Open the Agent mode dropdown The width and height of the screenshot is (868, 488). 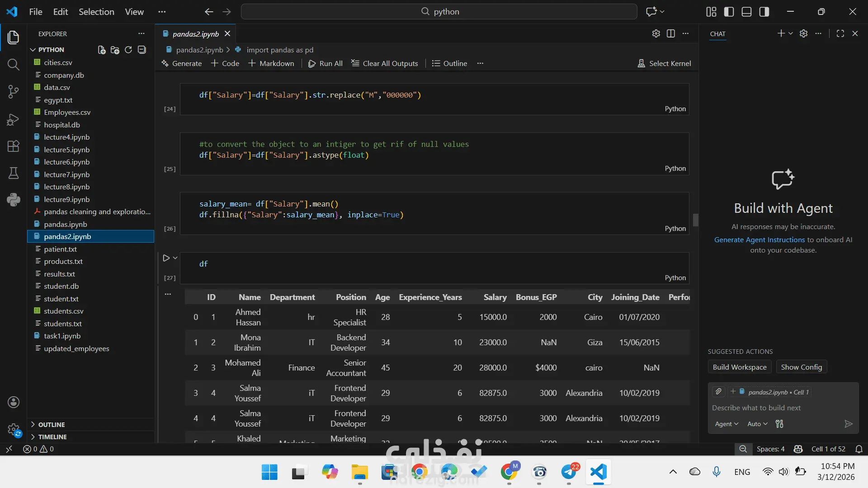click(x=726, y=424)
